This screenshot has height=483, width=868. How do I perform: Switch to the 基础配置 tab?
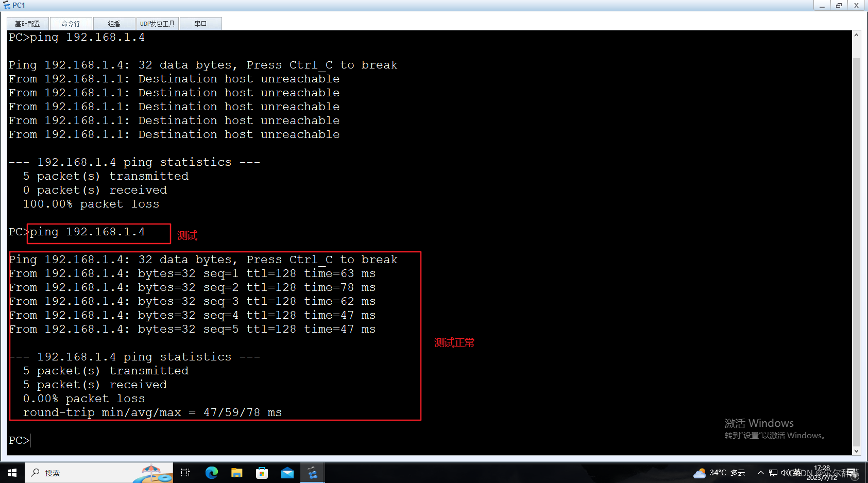pyautogui.click(x=27, y=23)
